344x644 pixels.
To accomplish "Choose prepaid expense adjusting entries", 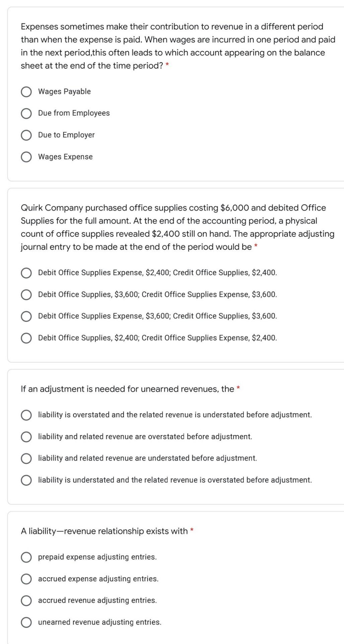I will (x=26, y=557).
